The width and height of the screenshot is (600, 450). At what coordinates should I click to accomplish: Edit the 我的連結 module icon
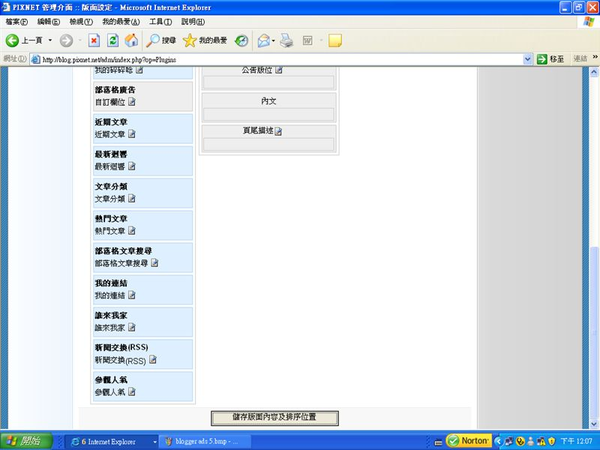click(132, 295)
